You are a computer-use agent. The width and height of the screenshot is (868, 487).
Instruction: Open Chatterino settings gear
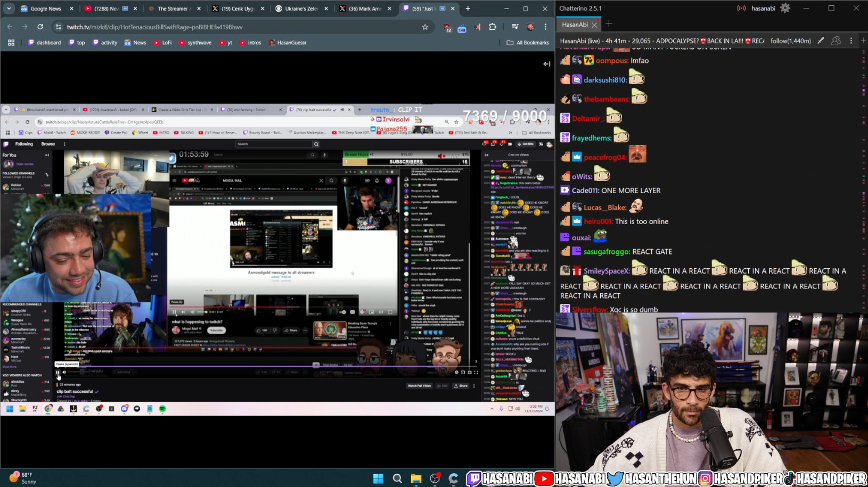[785, 8]
